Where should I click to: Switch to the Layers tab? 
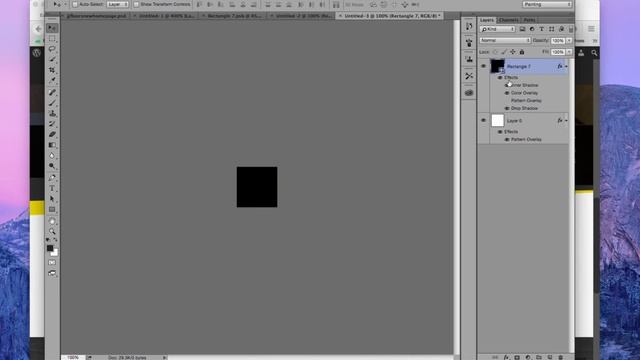(x=487, y=20)
